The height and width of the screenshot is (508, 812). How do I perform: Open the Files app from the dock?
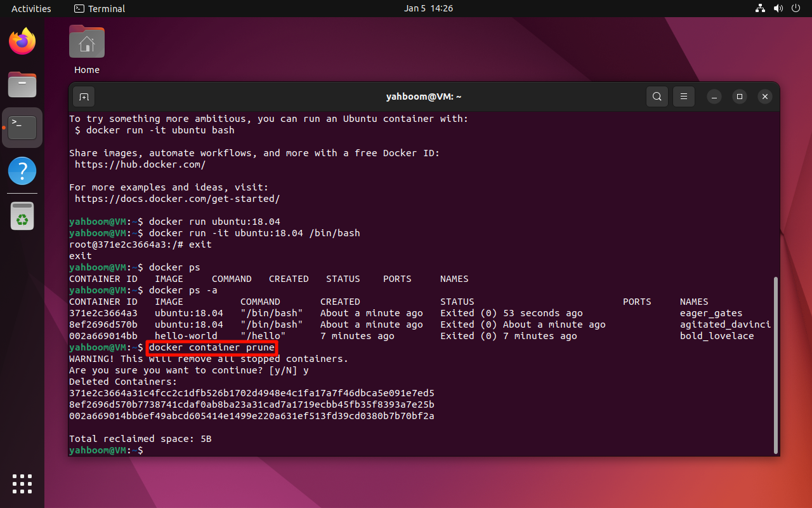(x=22, y=84)
